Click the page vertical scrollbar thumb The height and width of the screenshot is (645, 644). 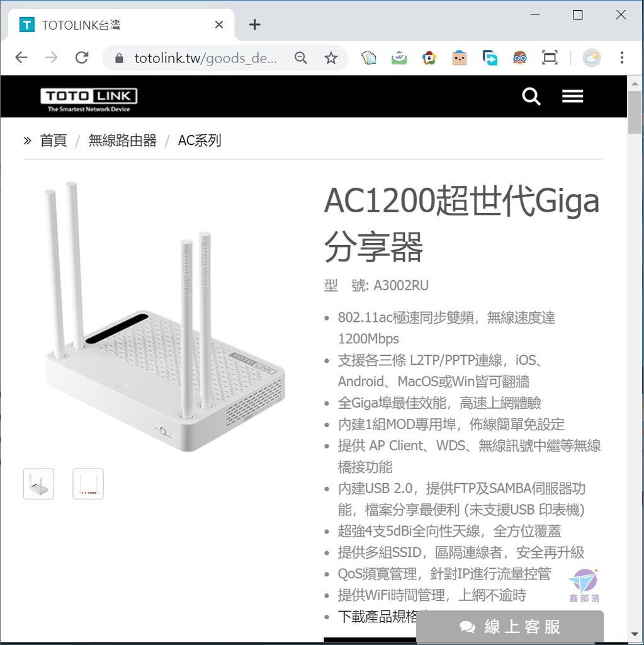coord(635,112)
